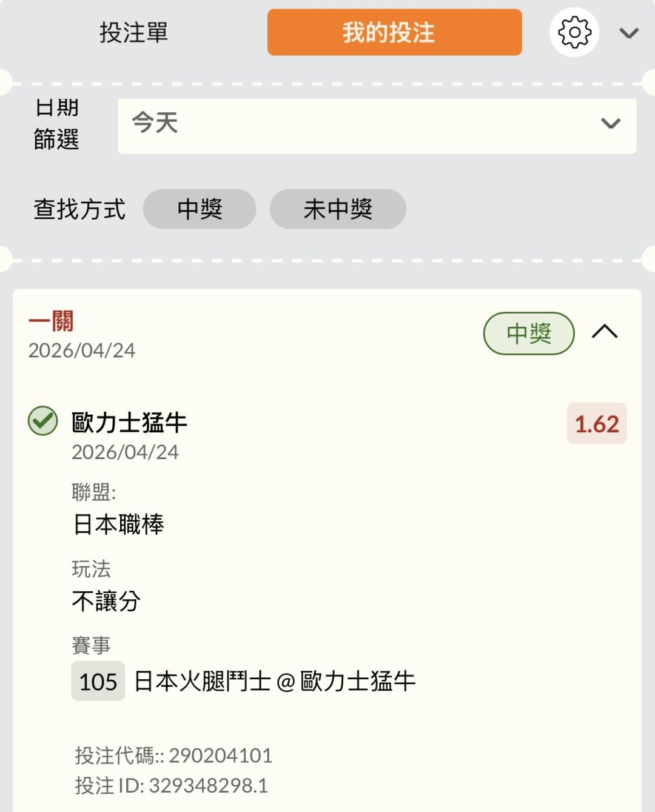Collapse the 一關 bet card
Screen dimensions: 655x812
click(605, 332)
